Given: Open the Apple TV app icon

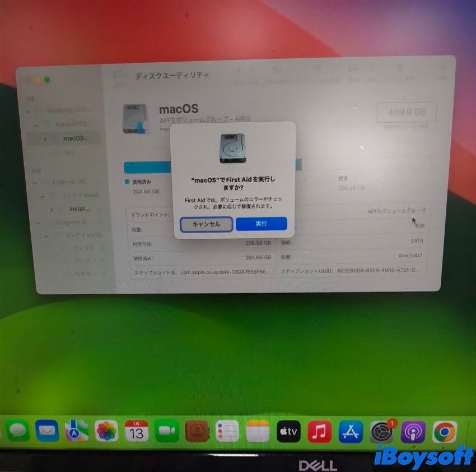Looking at the screenshot, I should [x=289, y=432].
